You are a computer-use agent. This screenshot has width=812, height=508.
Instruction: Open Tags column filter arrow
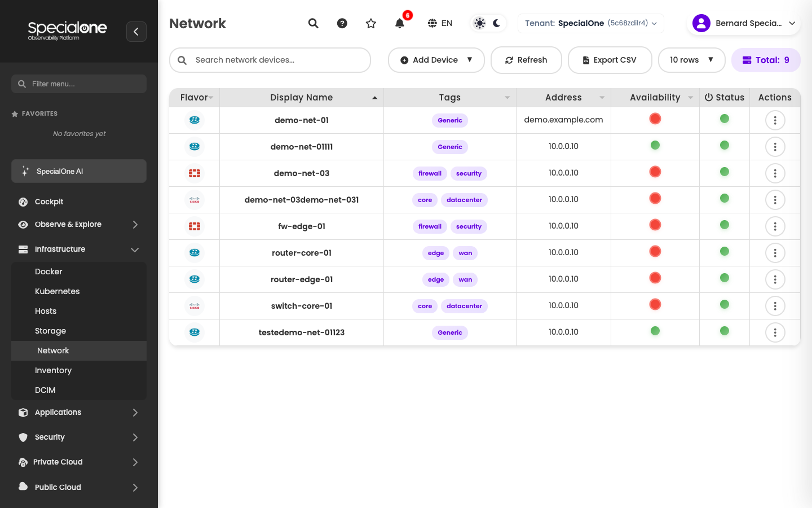pos(507,98)
